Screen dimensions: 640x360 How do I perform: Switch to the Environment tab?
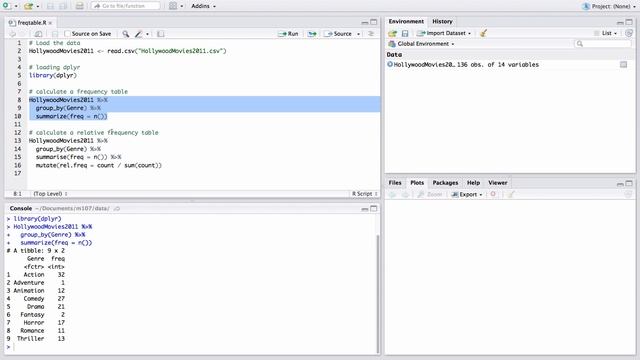pos(406,21)
